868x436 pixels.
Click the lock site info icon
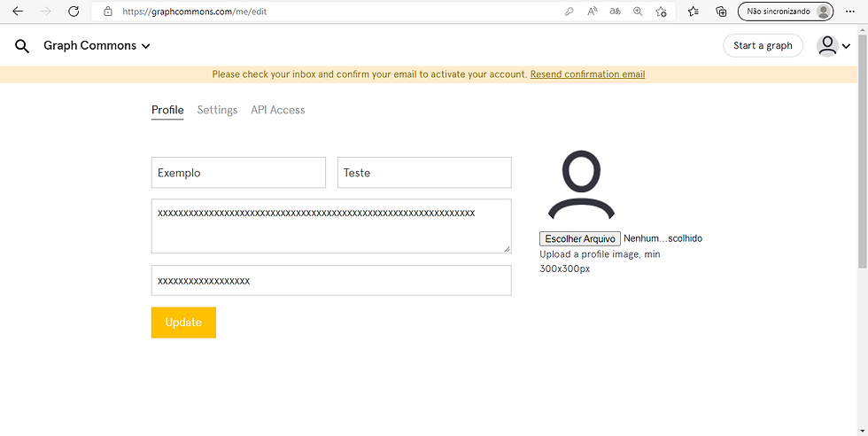point(108,12)
